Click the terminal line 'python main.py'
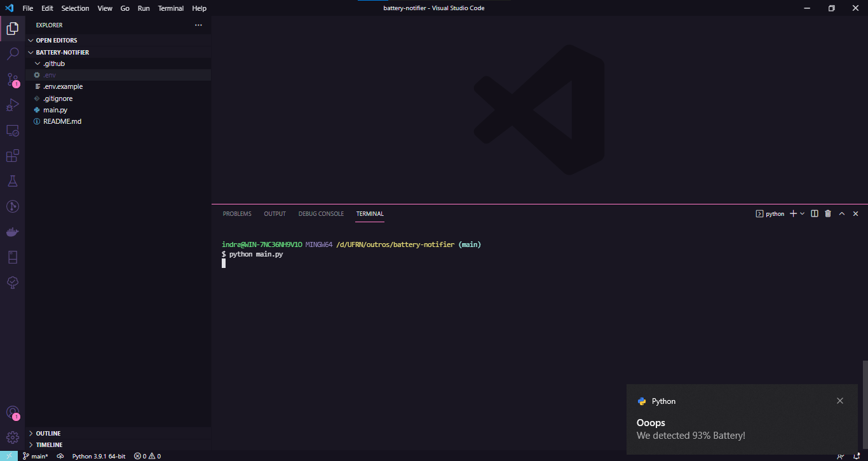The height and width of the screenshot is (461, 868). [256, 254]
